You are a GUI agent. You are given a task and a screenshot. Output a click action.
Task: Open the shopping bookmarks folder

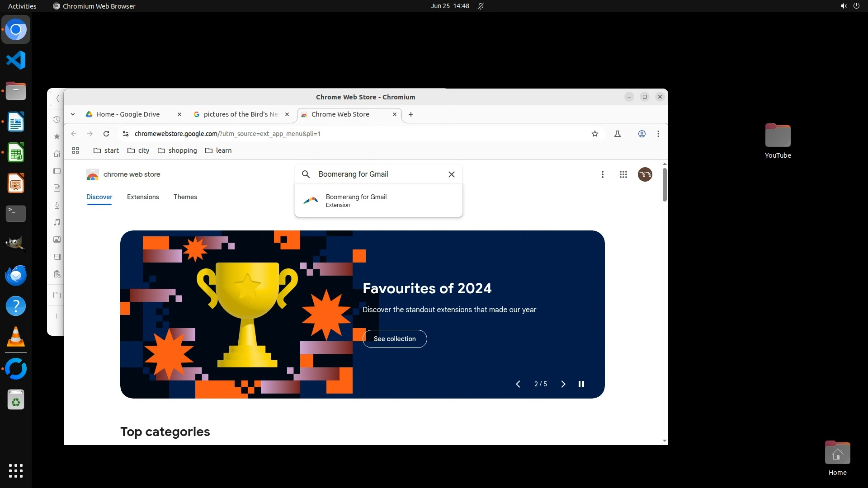click(x=177, y=150)
